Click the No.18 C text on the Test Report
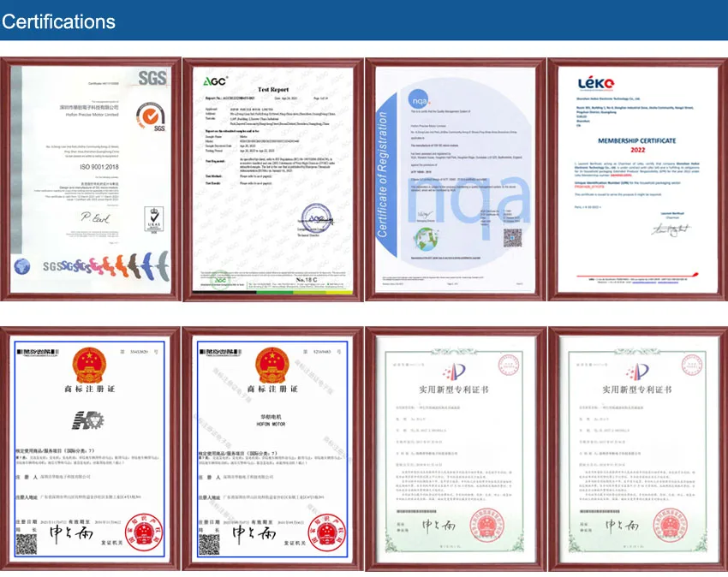 (307, 280)
